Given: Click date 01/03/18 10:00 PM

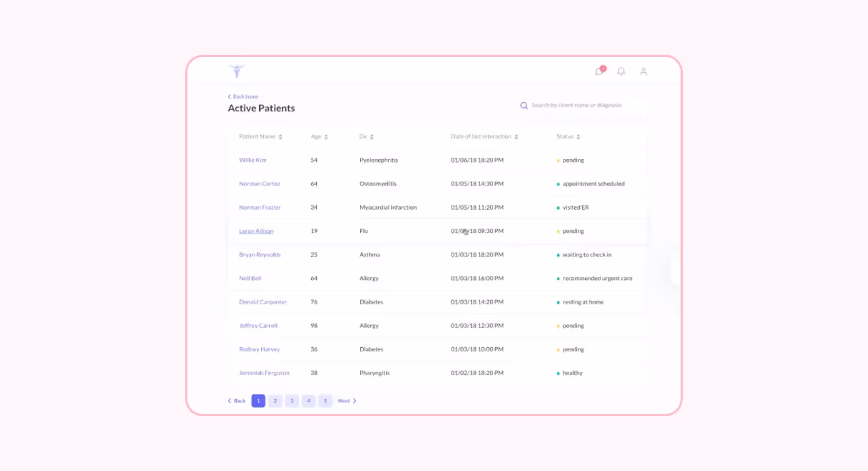Looking at the screenshot, I should (477, 349).
